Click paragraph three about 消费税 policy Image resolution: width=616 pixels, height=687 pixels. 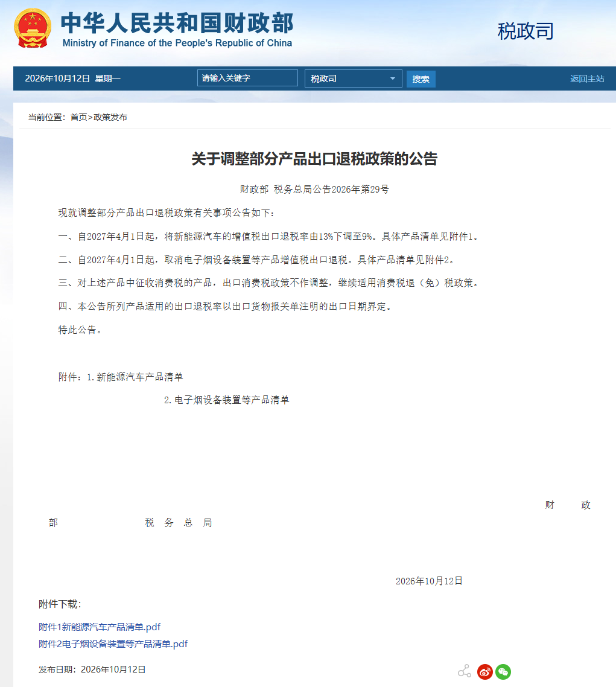[x=270, y=283]
